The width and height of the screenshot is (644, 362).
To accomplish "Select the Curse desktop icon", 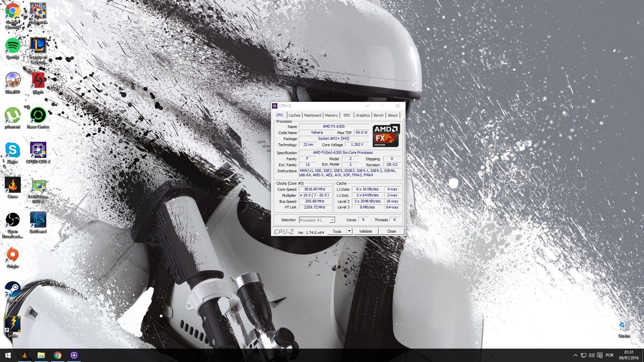I will pos(13,188).
